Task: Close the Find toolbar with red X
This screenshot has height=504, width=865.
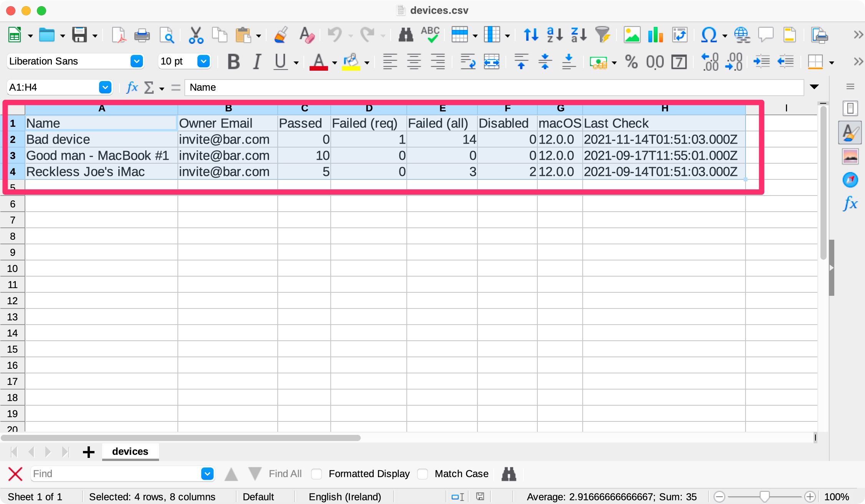Action: pyautogui.click(x=15, y=474)
